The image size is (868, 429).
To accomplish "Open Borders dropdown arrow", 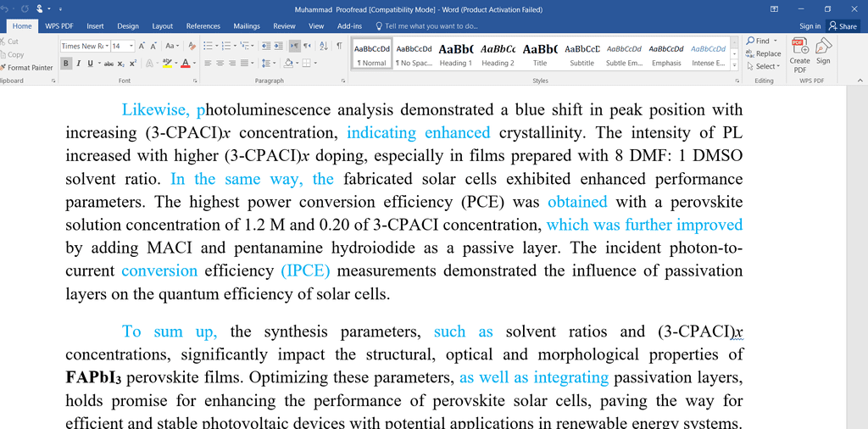I will [315, 63].
